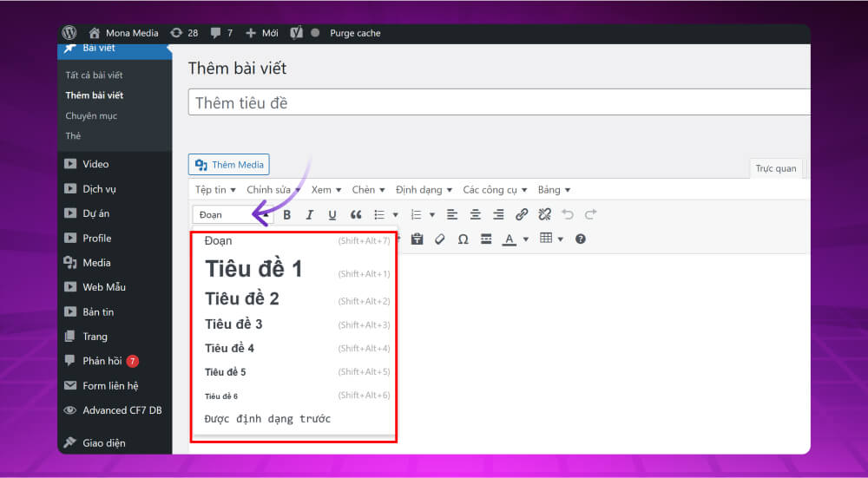Screen dimensions: 868x478
Task: Open the Chỉnh sửa menu
Action: point(274,190)
